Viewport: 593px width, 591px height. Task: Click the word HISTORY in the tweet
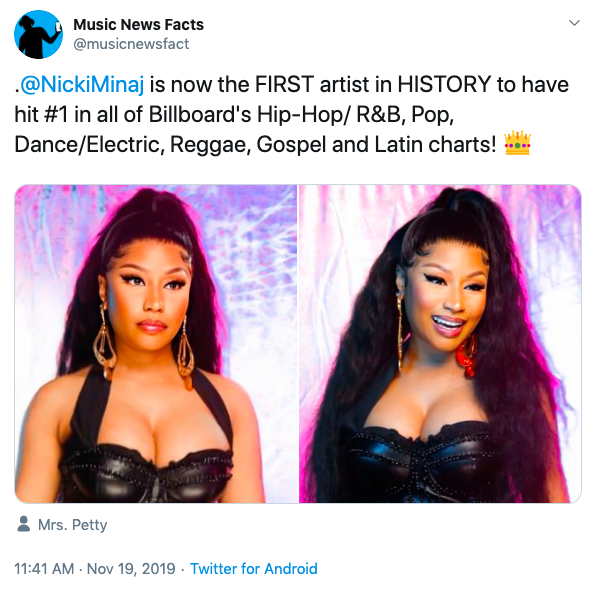(x=444, y=84)
